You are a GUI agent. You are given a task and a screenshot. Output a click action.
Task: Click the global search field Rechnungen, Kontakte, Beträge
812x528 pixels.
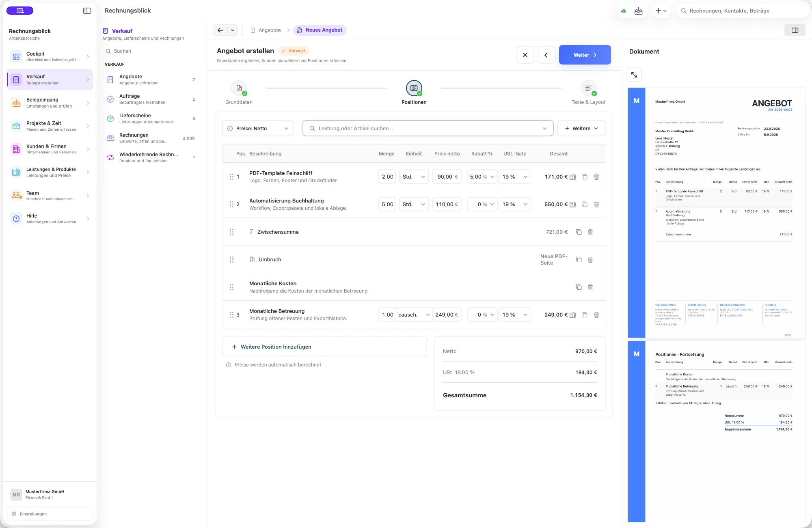[x=743, y=11]
